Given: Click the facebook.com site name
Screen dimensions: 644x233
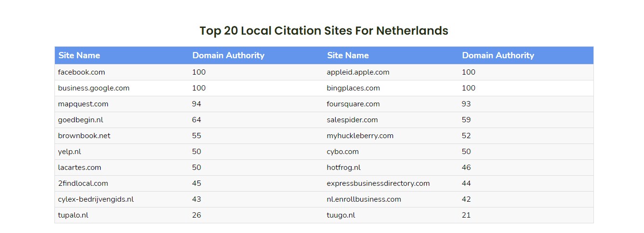Looking at the screenshot, I should tap(81, 72).
